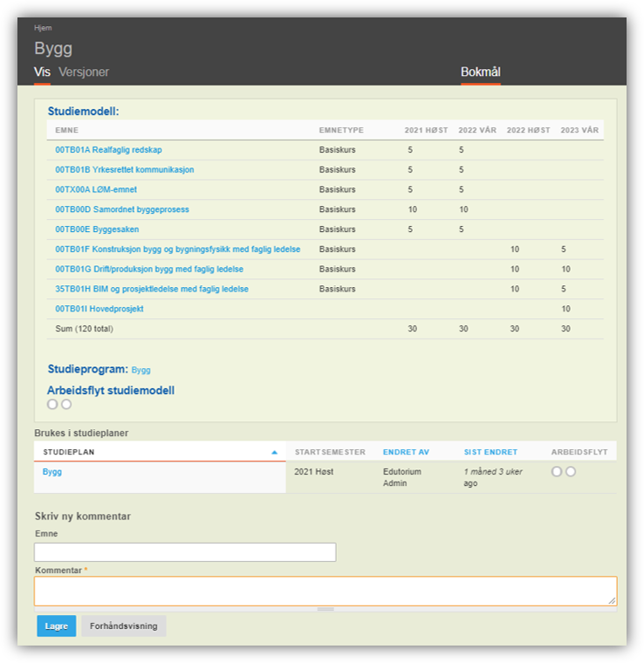Open course 00TB01G Drift/produksjon bygg
644x663 pixels.
click(149, 269)
